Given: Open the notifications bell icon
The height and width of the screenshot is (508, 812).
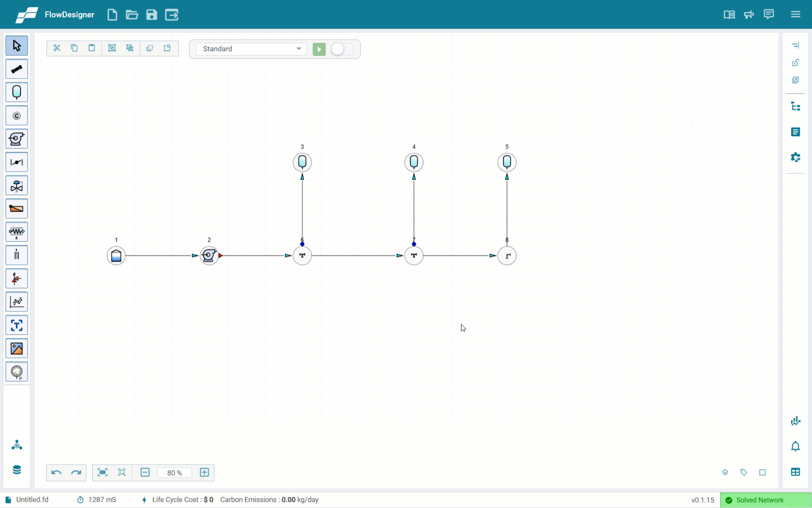Looking at the screenshot, I should [x=795, y=446].
